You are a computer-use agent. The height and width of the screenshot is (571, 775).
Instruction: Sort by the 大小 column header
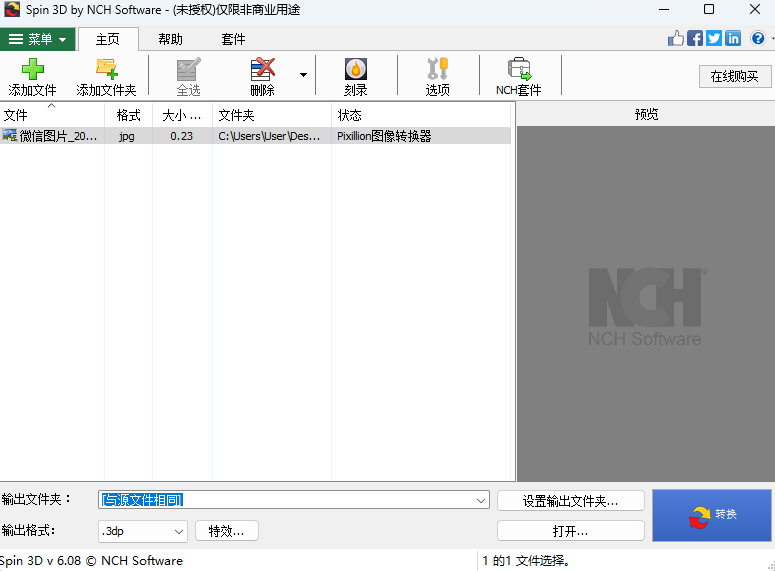click(182, 115)
